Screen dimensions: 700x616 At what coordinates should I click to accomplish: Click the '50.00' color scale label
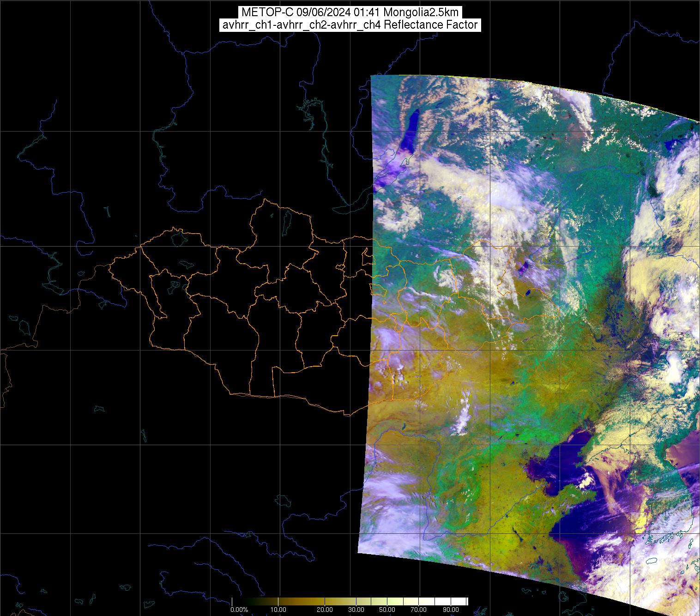(387, 610)
